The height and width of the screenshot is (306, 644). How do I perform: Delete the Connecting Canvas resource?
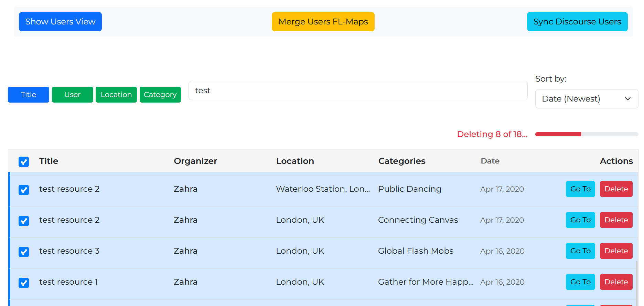coord(616,220)
